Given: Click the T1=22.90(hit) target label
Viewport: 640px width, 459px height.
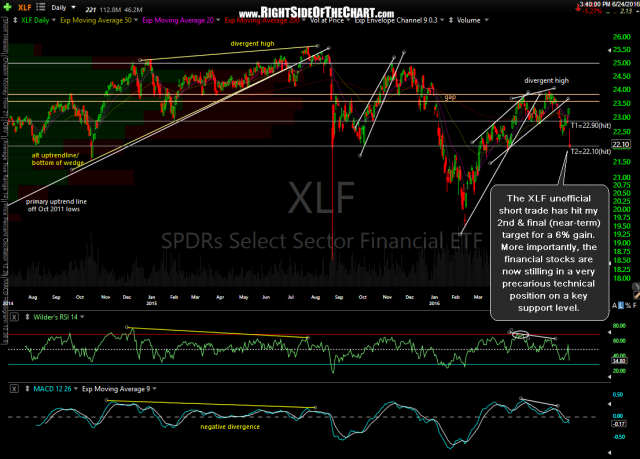Looking at the screenshot, I should coord(591,125).
